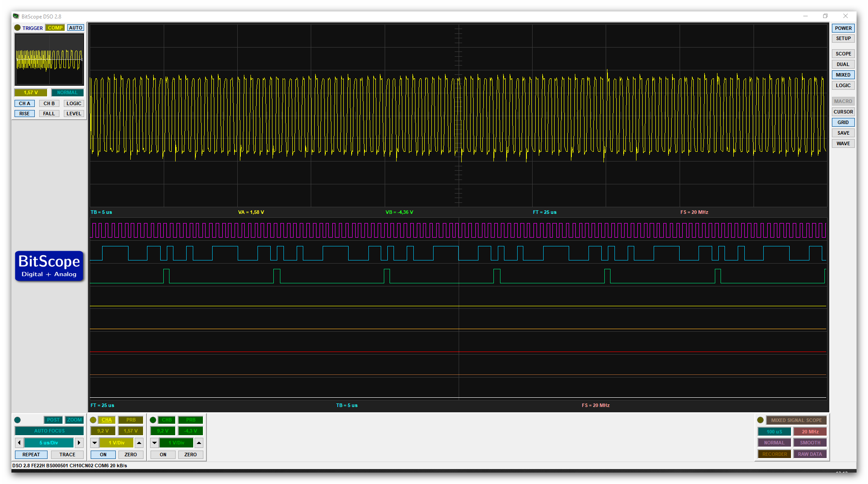Select FALL trigger edge
This screenshot has height=484, width=868.
click(x=49, y=114)
